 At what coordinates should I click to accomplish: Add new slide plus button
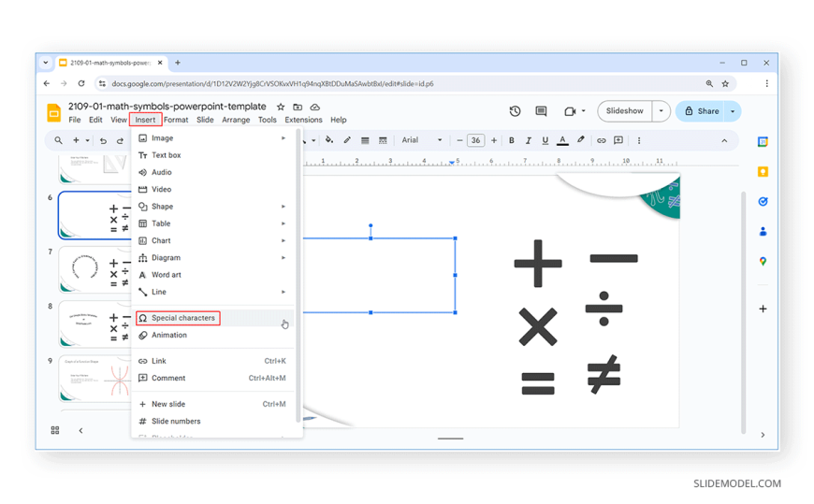(x=77, y=140)
